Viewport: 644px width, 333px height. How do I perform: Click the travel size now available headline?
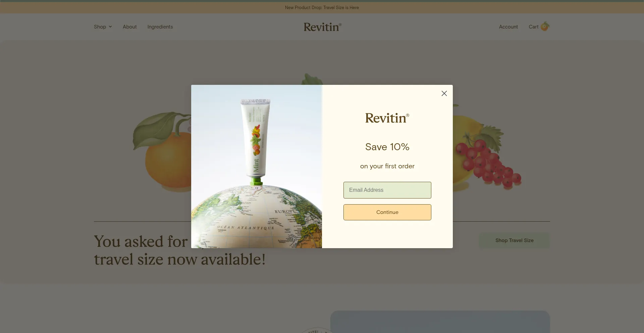pos(180,259)
